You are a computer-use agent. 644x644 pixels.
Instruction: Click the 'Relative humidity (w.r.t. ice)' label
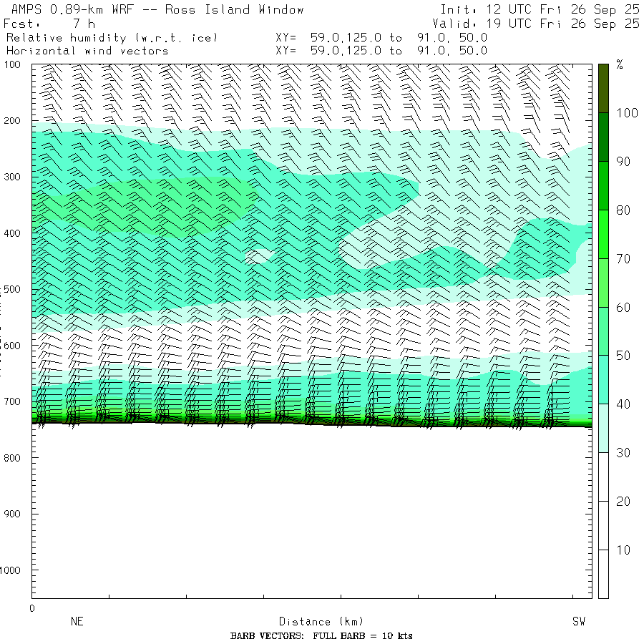tap(112, 38)
